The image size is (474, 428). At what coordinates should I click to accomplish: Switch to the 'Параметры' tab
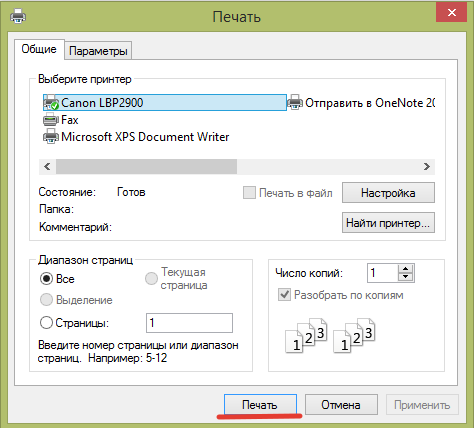[x=98, y=51]
